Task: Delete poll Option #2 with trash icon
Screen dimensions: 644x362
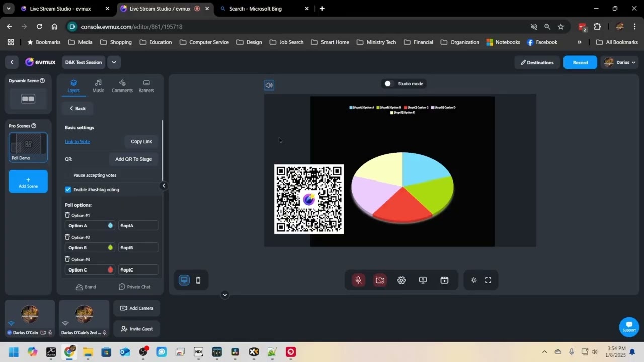Action: click(67, 237)
